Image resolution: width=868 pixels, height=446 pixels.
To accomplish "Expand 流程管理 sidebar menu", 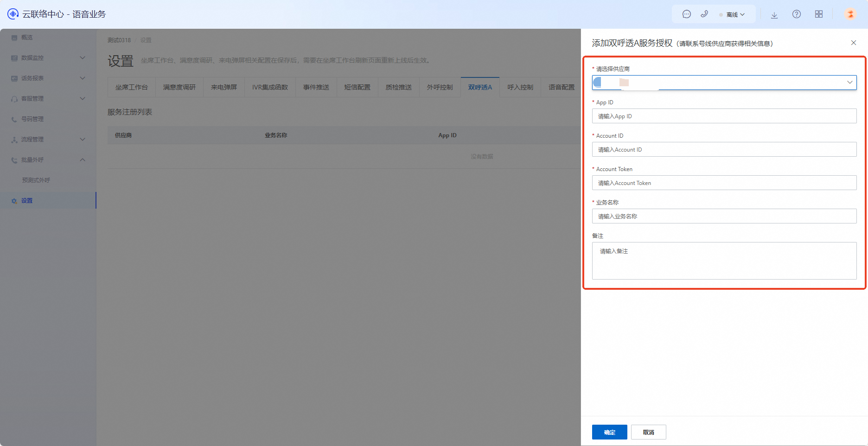I will pos(48,140).
